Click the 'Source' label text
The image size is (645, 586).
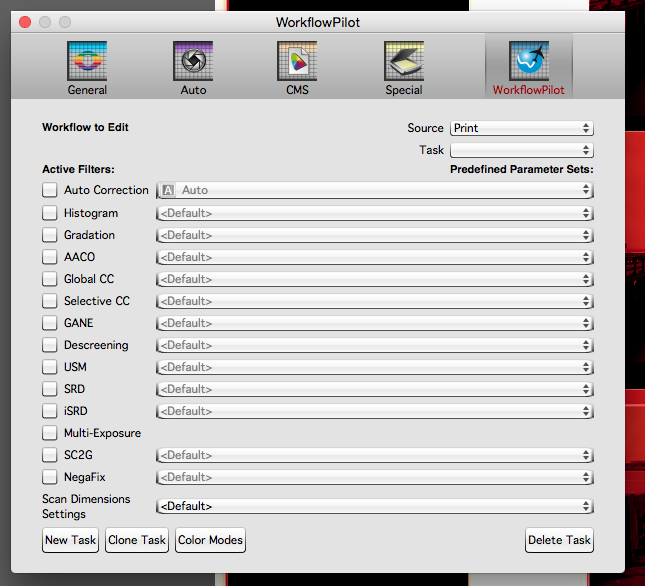[x=425, y=128]
